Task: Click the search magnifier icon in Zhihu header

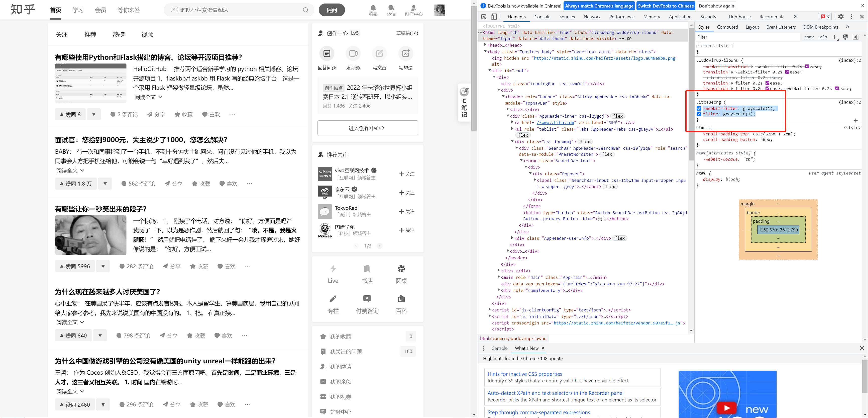Action: coord(305,10)
